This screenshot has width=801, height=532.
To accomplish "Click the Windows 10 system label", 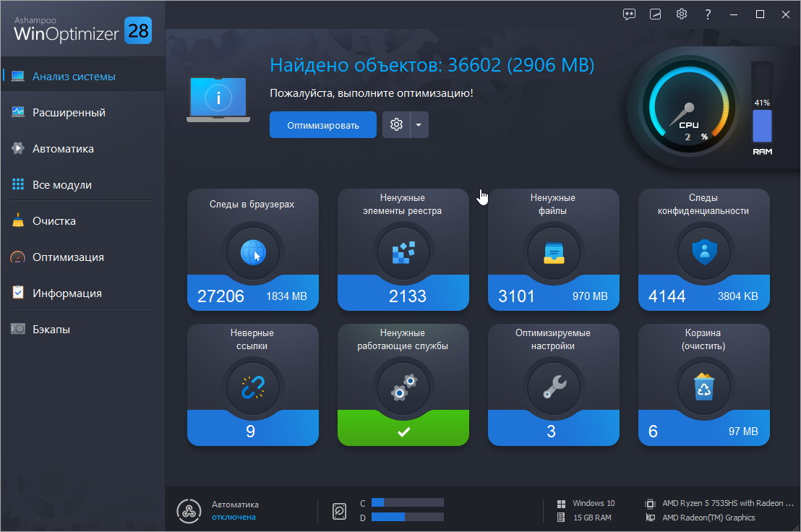I will click(x=594, y=503).
